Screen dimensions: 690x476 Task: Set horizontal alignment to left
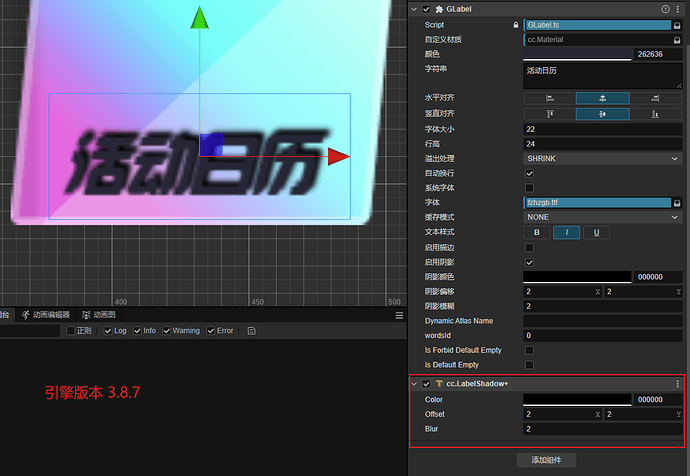(x=550, y=98)
